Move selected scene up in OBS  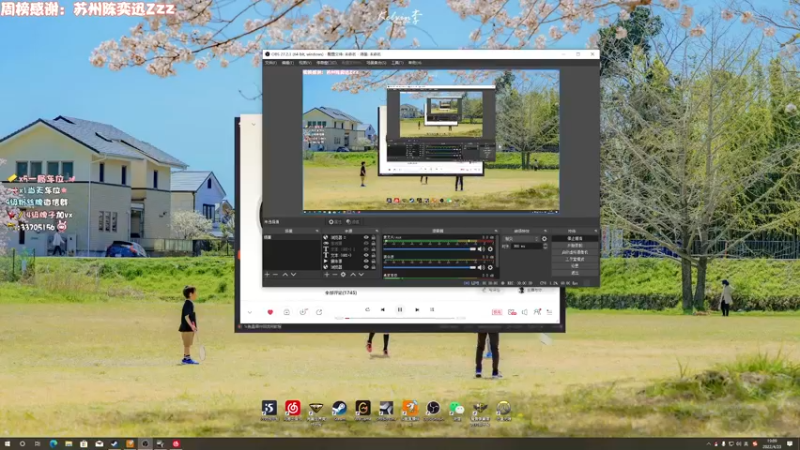pyautogui.click(x=285, y=274)
